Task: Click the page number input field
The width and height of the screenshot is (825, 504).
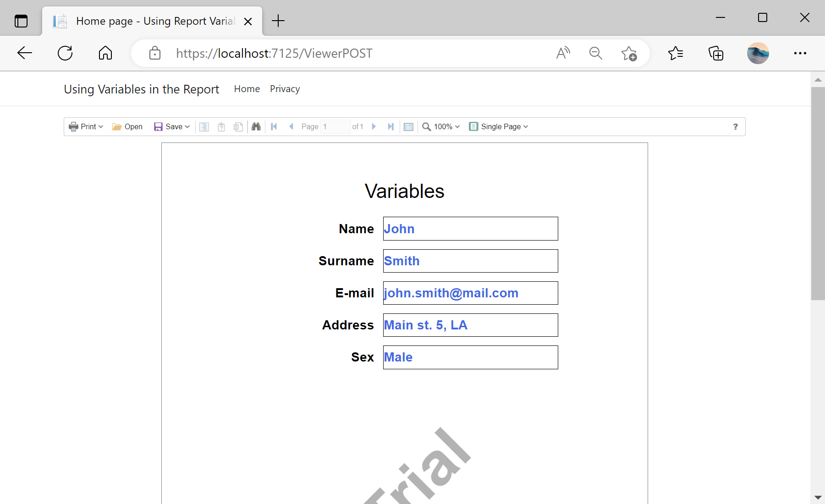Action: pos(335,127)
